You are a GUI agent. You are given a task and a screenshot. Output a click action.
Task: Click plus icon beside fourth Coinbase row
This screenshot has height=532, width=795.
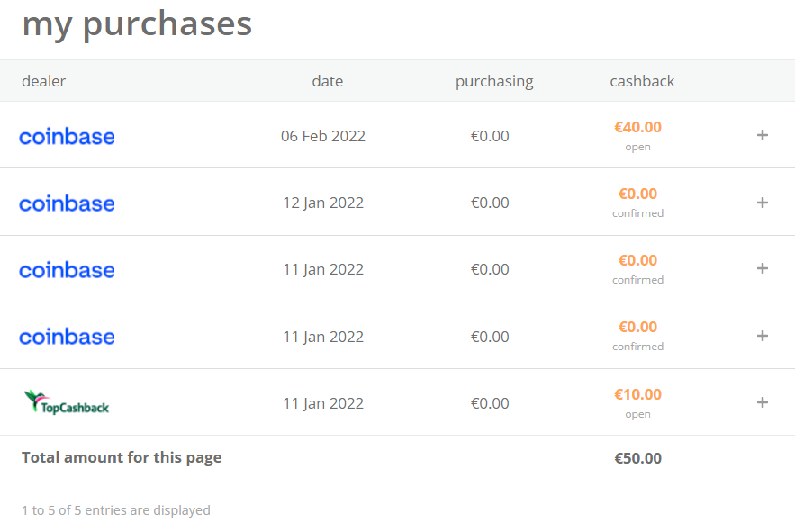[762, 336]
